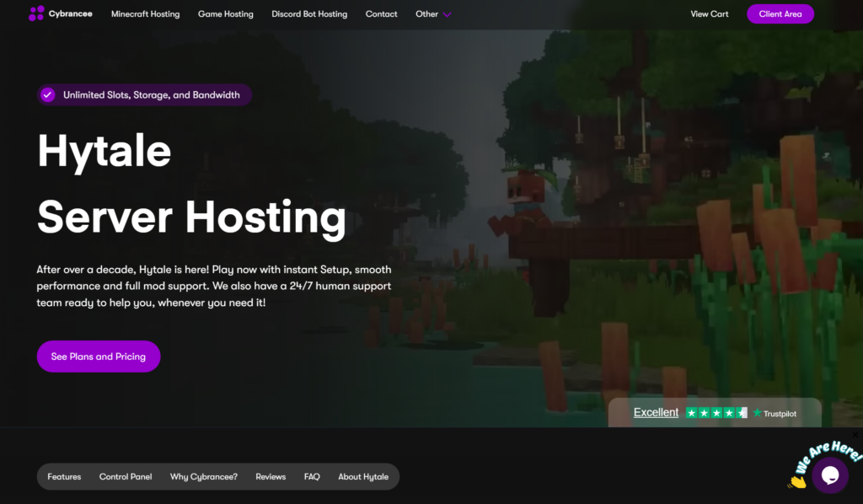
Task: Open the live chat bubble icon
Action: pos(831,475)
